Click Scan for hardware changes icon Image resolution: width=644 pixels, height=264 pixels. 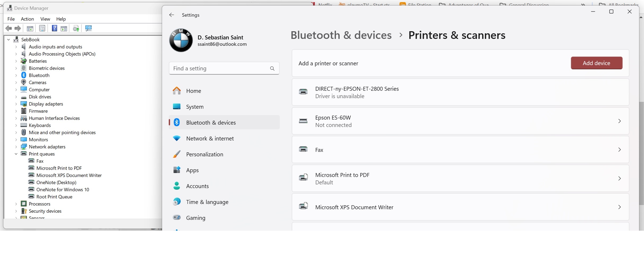tap(88, 28)
